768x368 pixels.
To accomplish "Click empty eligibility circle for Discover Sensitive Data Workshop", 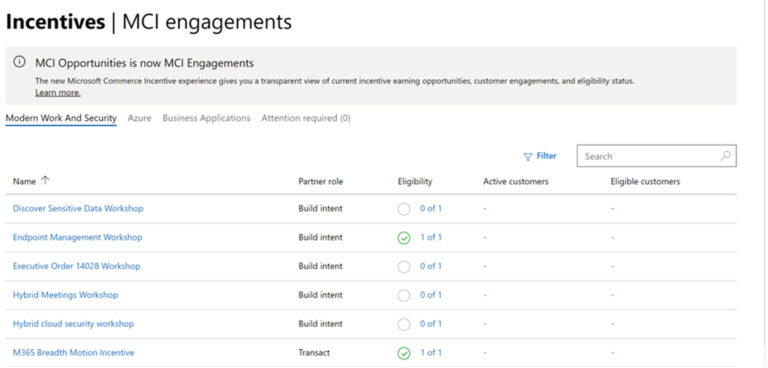I will (x=404, y=209).
